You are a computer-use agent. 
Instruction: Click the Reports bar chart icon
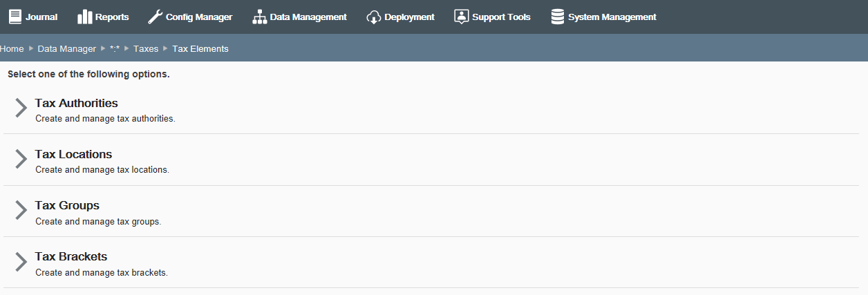[x=85, y=17]
